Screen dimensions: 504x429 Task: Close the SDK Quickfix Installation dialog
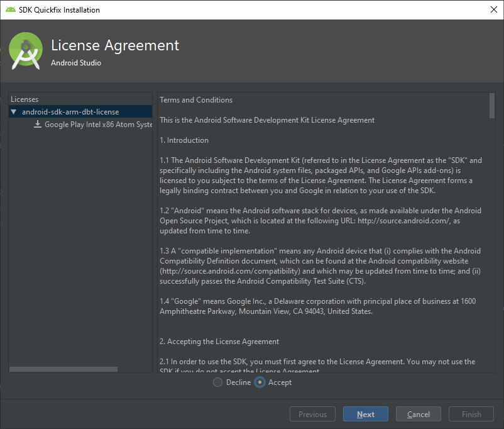494,9
